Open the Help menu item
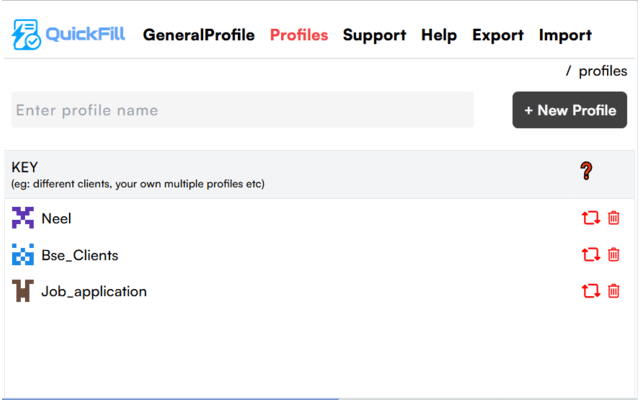The height and width of the screenshot is (400, 640). (x=439, y=36)
